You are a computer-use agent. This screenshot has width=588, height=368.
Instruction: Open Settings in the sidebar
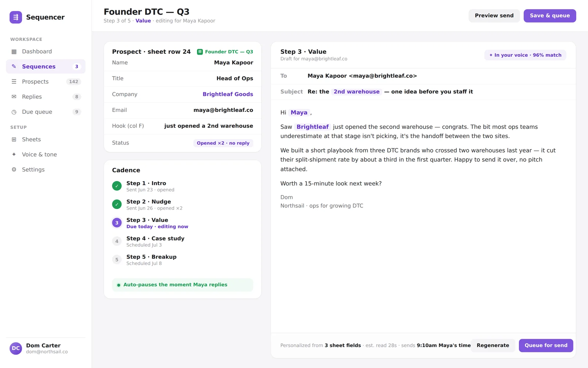(46, 170)
